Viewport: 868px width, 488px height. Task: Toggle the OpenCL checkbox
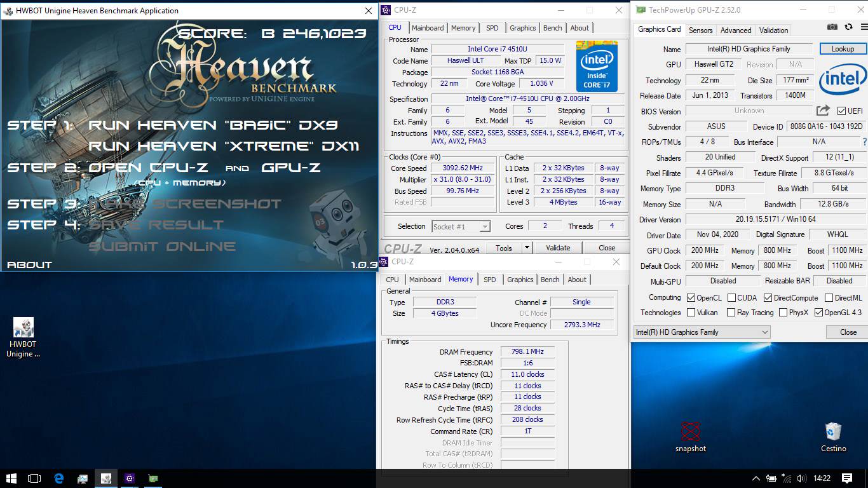(691, 297)
